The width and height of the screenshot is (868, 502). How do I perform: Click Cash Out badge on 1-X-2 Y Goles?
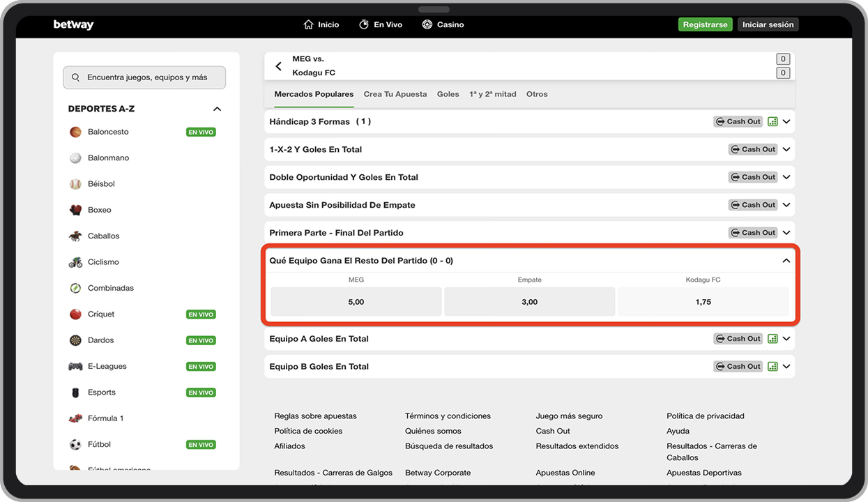(753, 149)
